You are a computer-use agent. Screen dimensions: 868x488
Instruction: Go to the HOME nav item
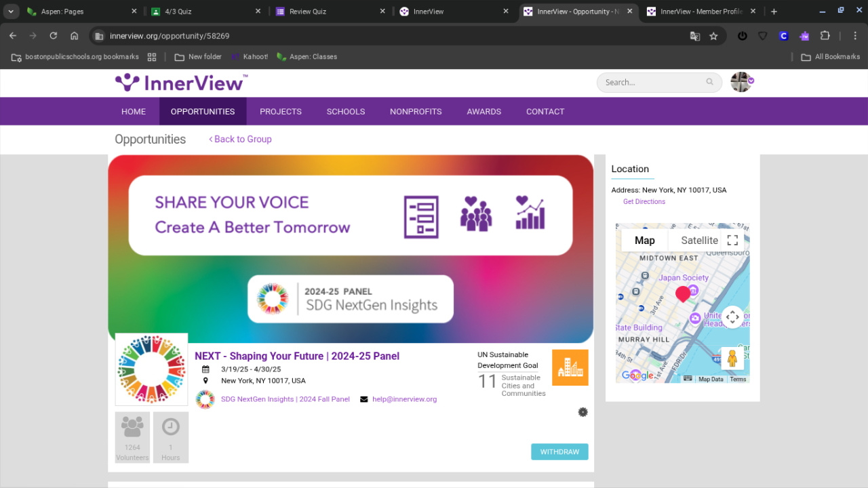pyautogui.click(x=134, y=112)
